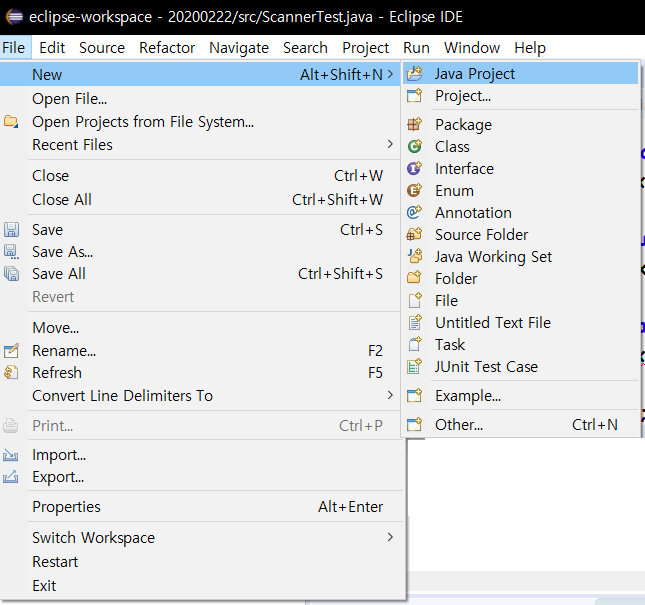Click the Untitled Text File icon
Screen dimensions: 645x605
pos(414,322)
